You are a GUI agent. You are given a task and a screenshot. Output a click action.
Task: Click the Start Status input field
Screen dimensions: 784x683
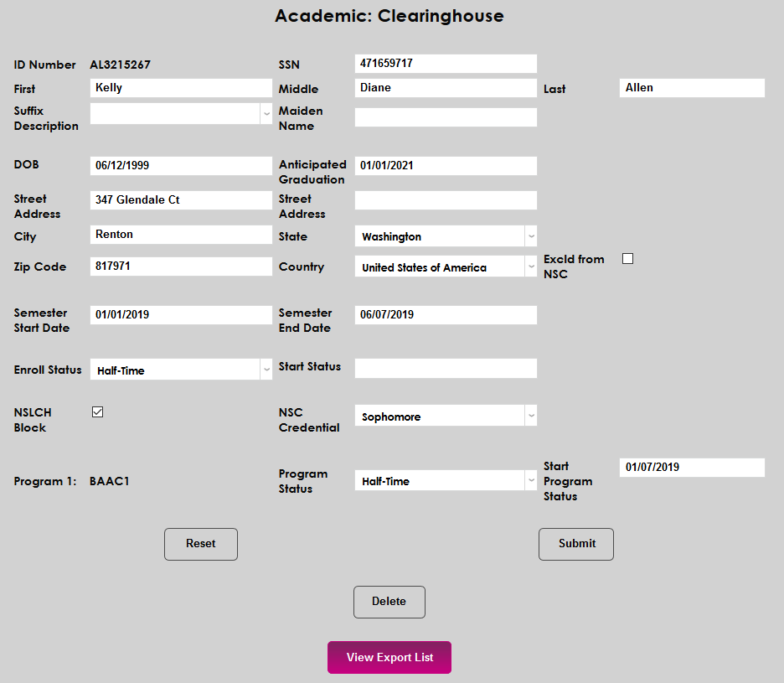(x=445, y=368)
